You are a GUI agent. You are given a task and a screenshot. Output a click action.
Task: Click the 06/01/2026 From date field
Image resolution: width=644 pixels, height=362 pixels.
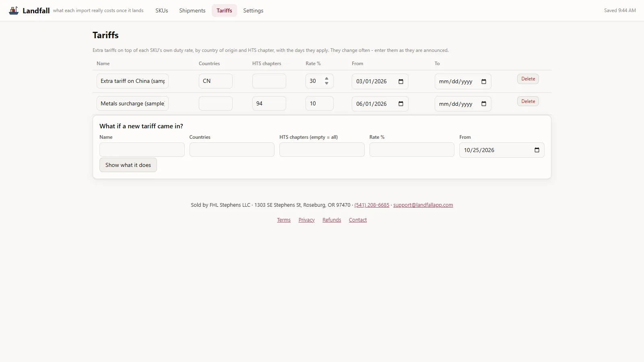380,104
